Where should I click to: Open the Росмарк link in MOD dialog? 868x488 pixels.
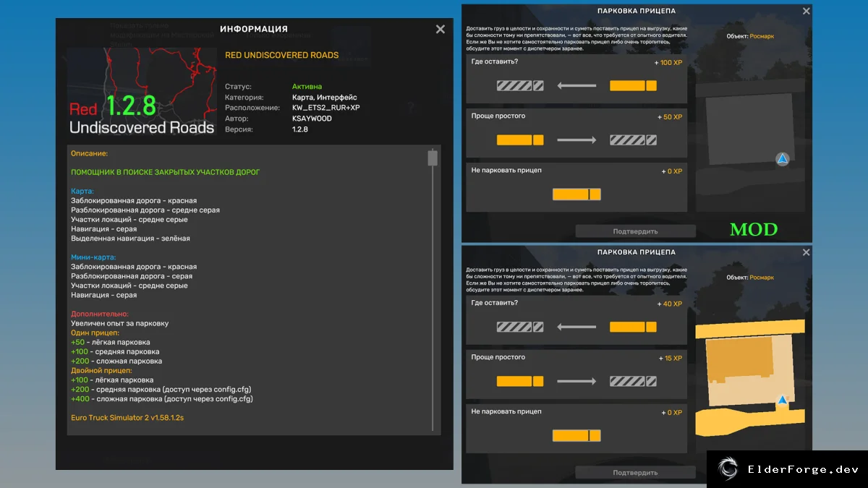(762, 35)
